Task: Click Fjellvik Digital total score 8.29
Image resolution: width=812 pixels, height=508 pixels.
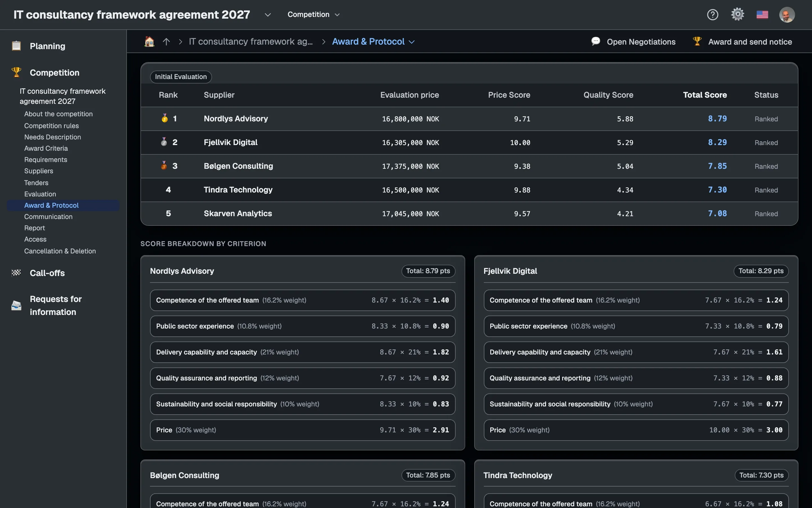Action: coord(717,142)
